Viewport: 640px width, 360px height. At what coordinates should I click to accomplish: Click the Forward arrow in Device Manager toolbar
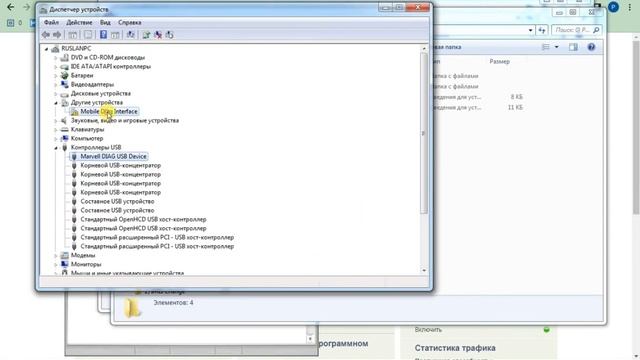coord(57,35)
